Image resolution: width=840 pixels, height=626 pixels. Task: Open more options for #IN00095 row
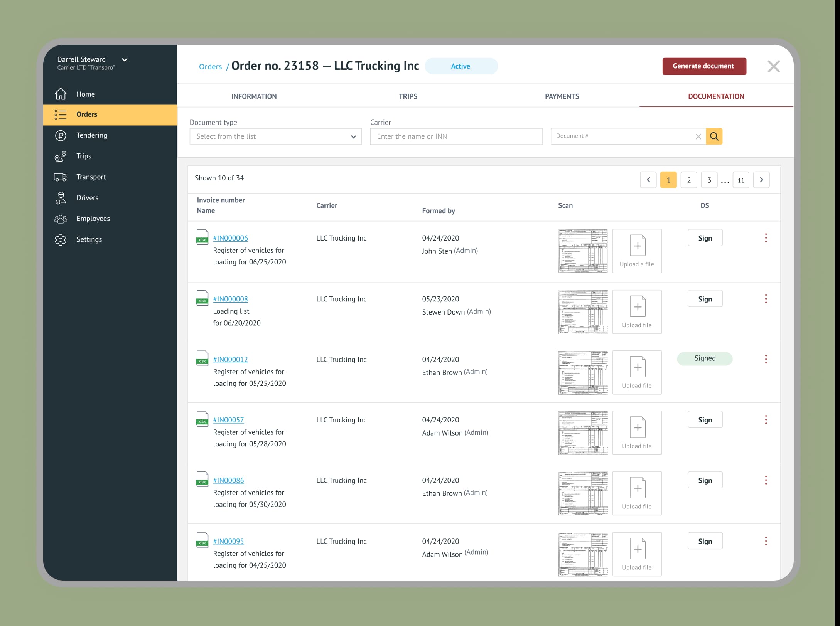766,541
